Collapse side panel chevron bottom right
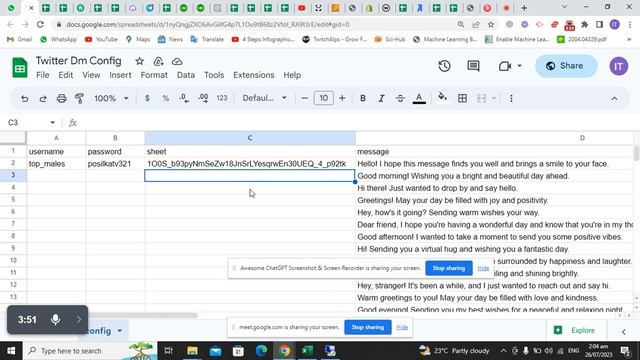Viewport: 640px width, 360px height. click(624, 332)
